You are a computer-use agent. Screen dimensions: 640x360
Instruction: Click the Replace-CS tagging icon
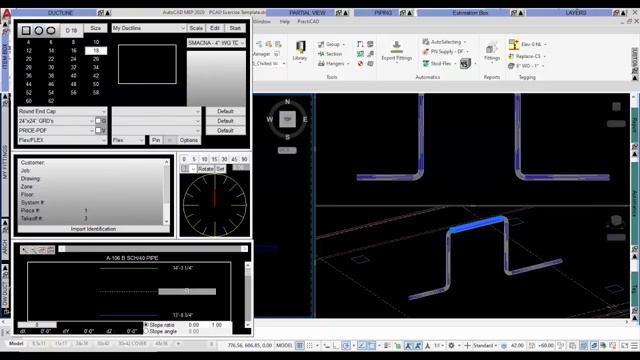pos(511,56)
